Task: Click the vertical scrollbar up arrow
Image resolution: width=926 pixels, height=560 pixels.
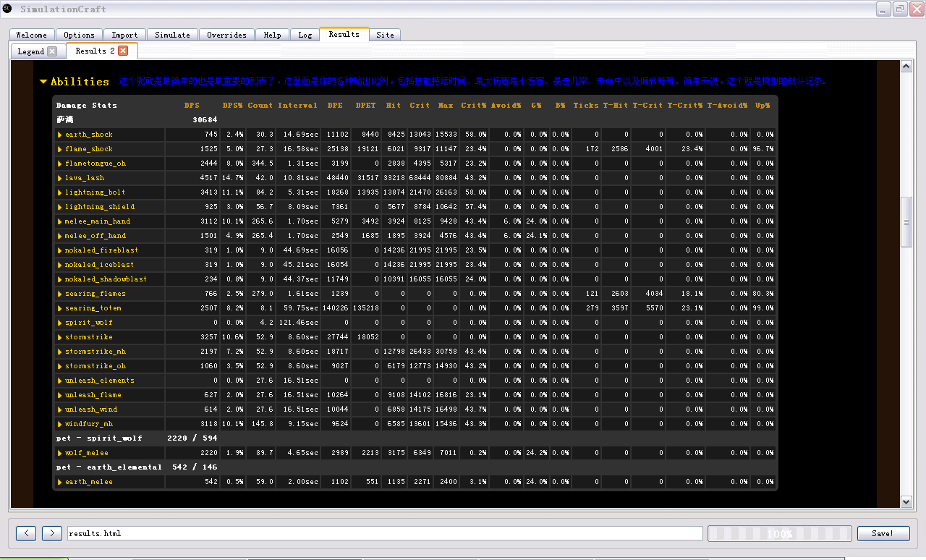Action: 906,67
